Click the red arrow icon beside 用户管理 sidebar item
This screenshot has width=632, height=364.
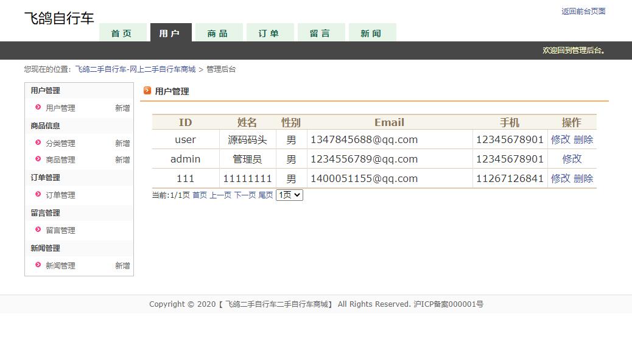click(37, 108)
